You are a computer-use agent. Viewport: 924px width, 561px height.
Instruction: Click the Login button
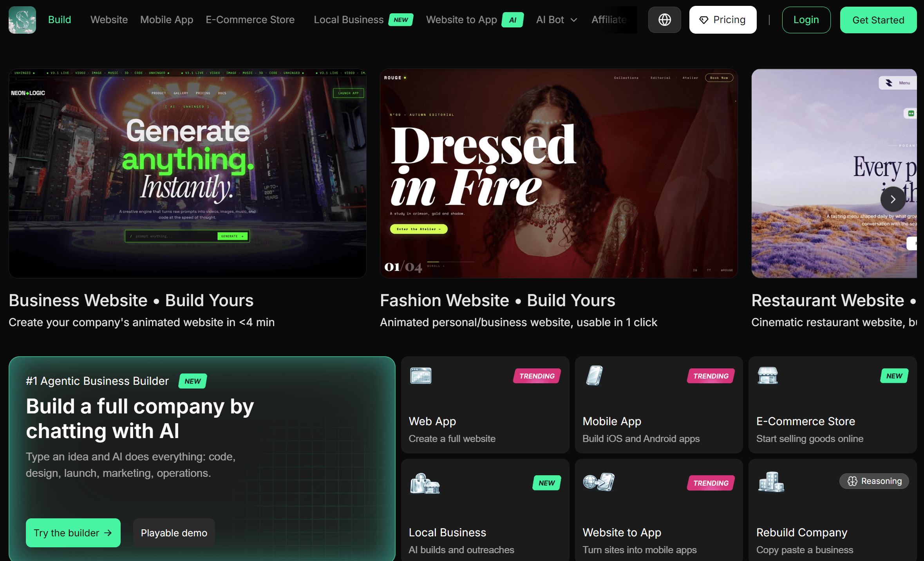806,20
